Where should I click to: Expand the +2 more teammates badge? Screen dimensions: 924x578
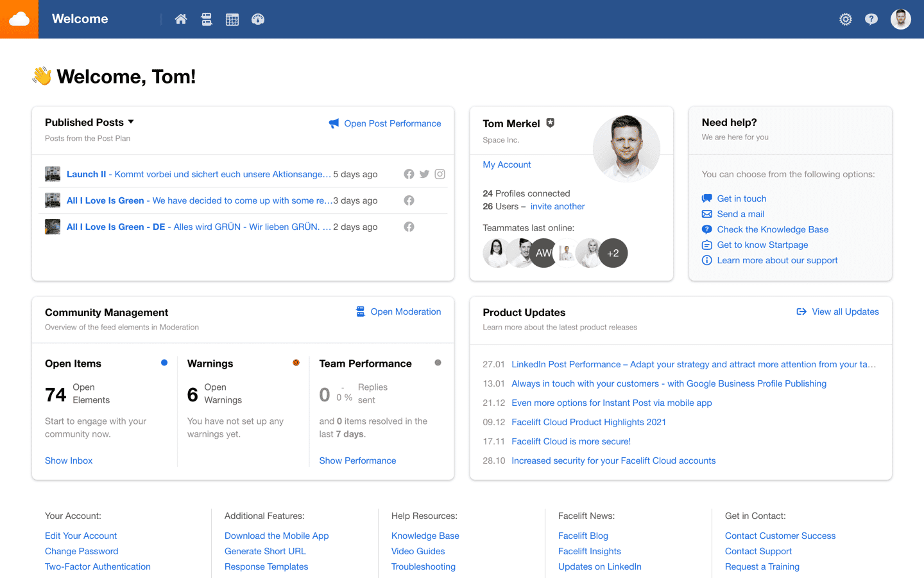[613, 253]
